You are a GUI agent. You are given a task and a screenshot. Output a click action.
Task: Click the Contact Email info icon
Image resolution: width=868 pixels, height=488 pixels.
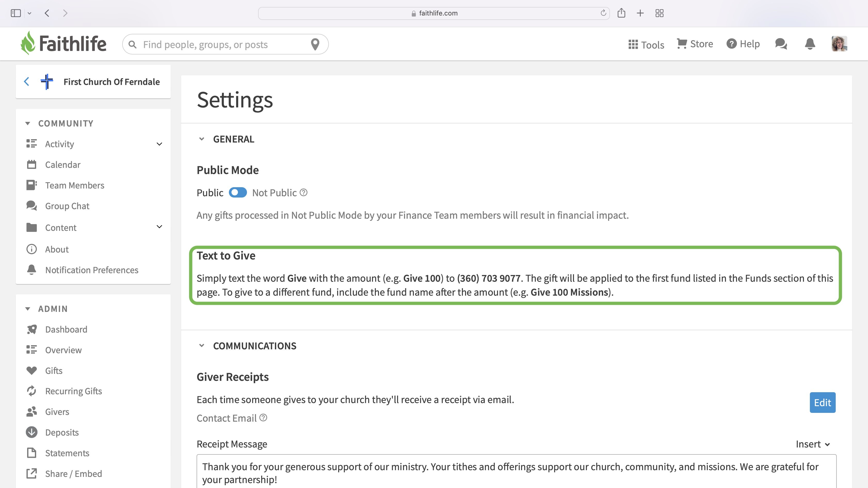pyautogui.click(x=263, y=418)
